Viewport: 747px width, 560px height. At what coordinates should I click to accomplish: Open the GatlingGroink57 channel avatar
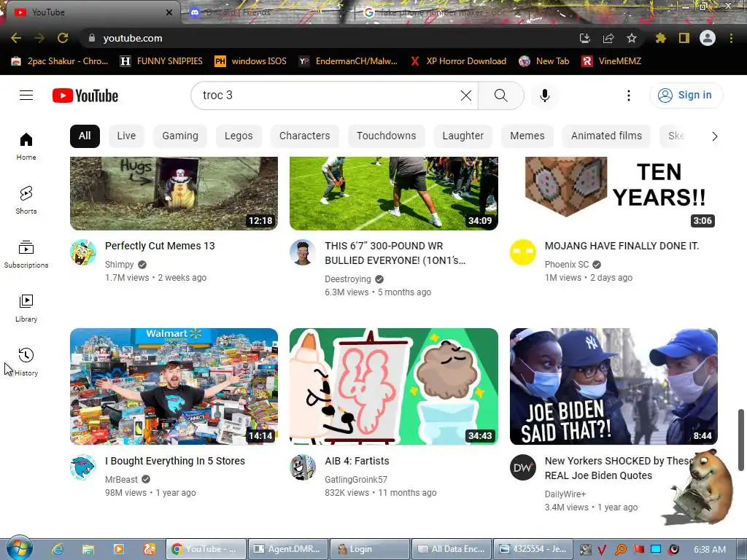[303, 467]
